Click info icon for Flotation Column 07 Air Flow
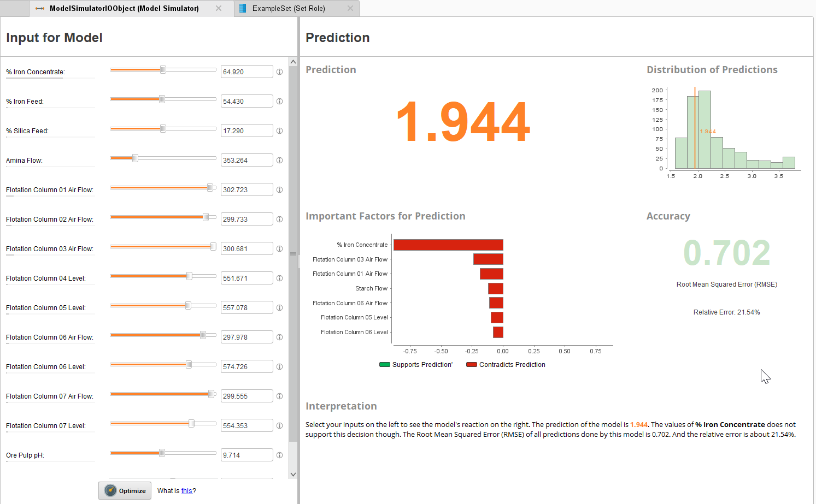 click(279, 396)
